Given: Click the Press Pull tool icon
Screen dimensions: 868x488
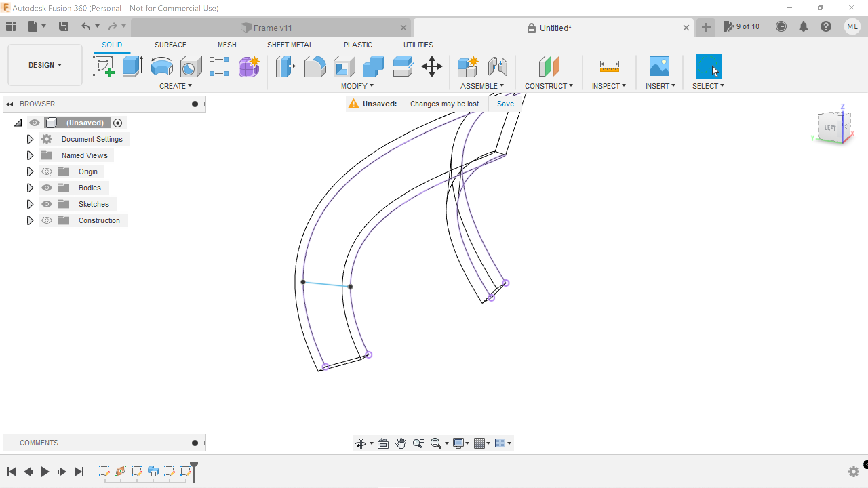Looking at the screenshot, I should (285, 66).
